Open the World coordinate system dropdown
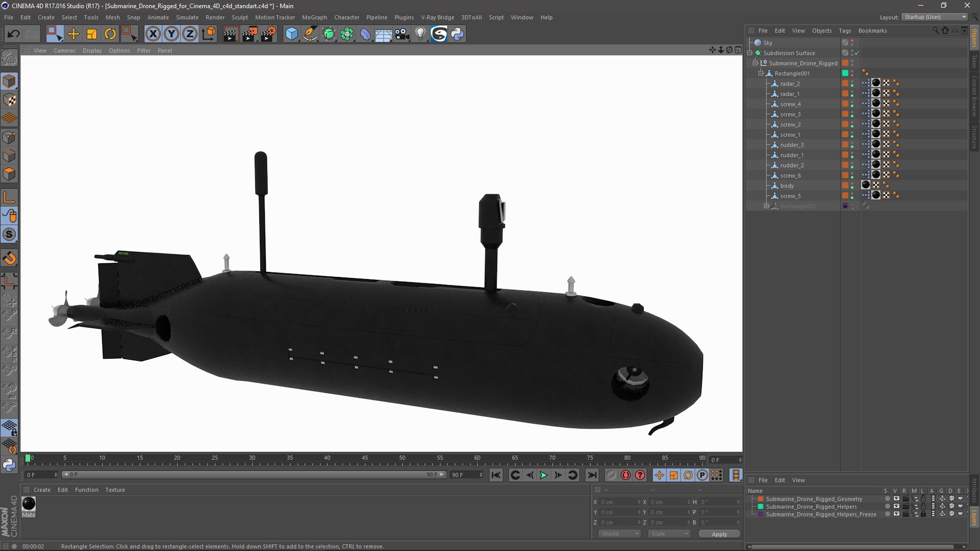 (x=620, y=534)
